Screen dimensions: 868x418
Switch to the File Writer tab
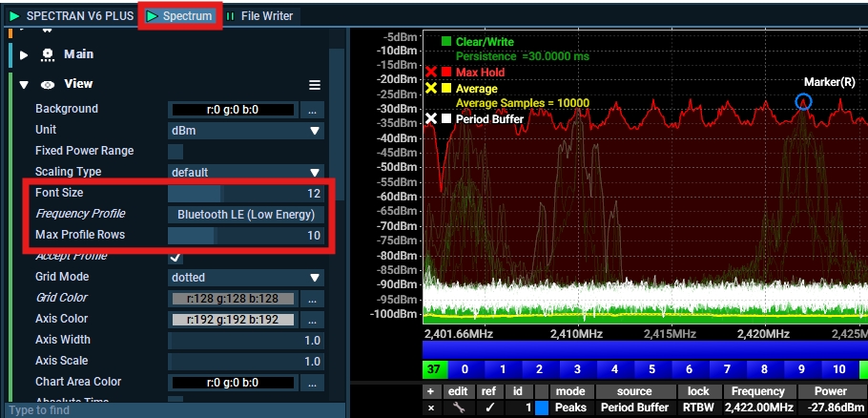[260, 16]
